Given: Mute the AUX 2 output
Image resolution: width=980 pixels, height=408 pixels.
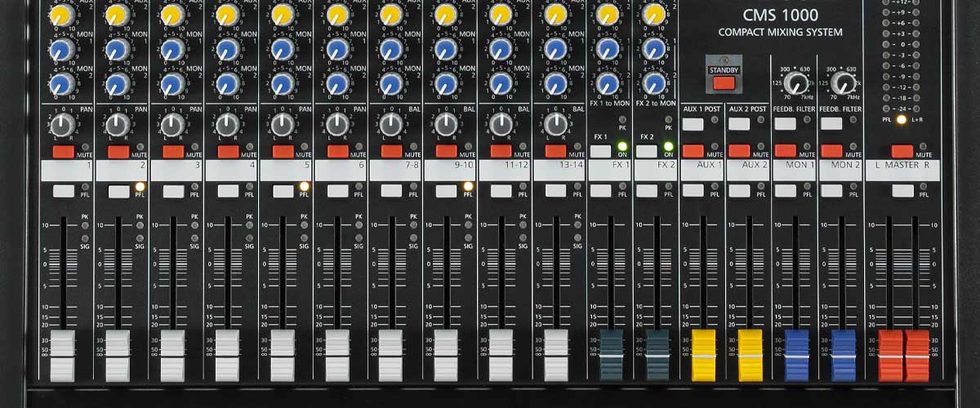Looking at the screenshot, I should point(739,151).
